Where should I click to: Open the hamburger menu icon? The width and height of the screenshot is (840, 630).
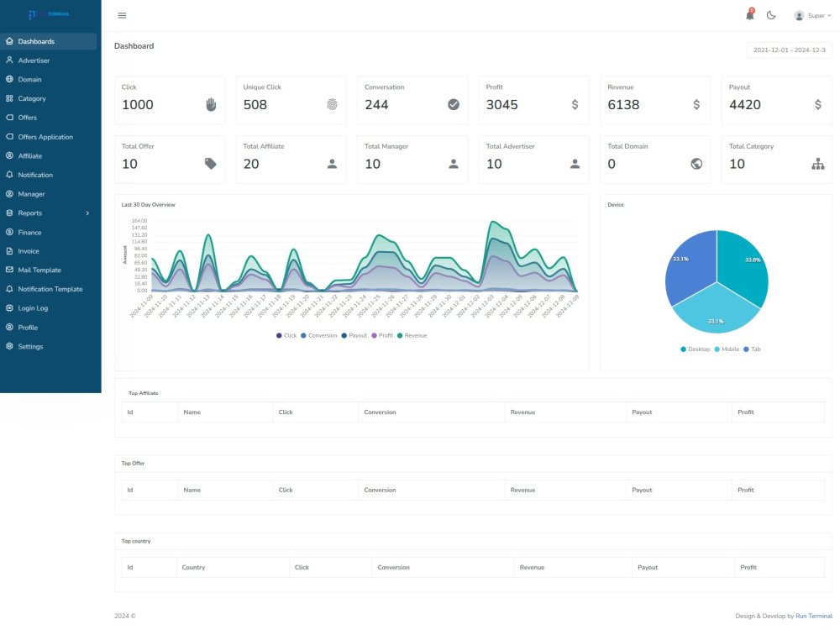122,15
